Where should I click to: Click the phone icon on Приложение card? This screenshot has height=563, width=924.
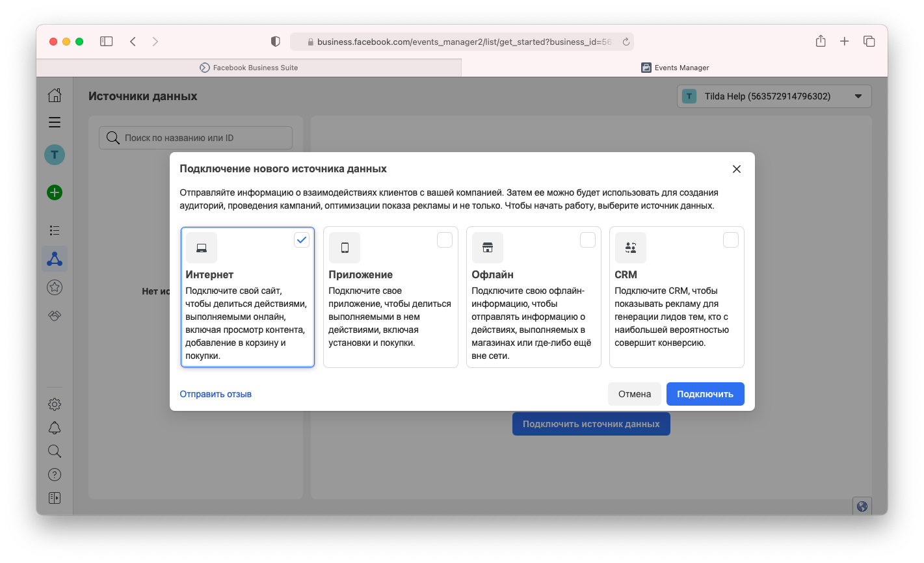pos(345,248)
